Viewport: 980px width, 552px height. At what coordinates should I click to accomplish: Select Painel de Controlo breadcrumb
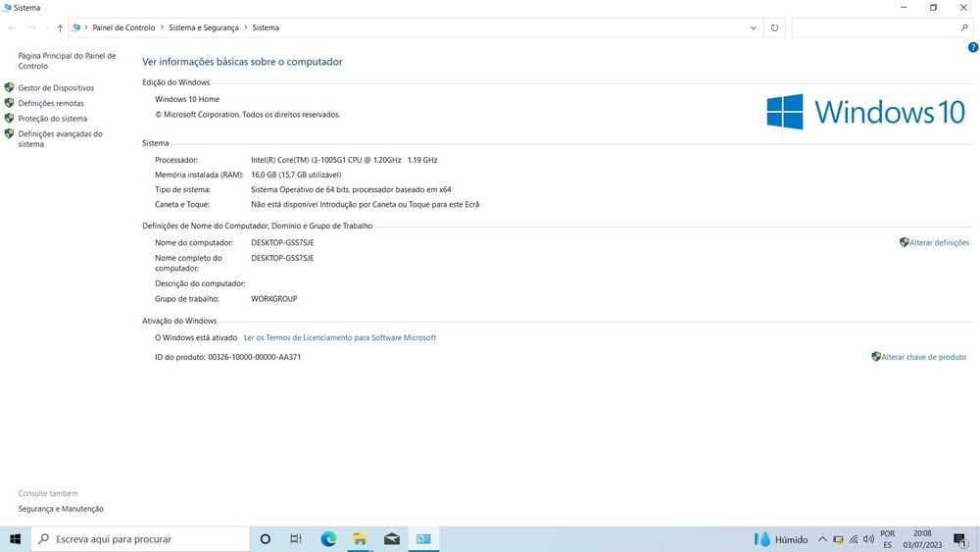pos(123,27)
